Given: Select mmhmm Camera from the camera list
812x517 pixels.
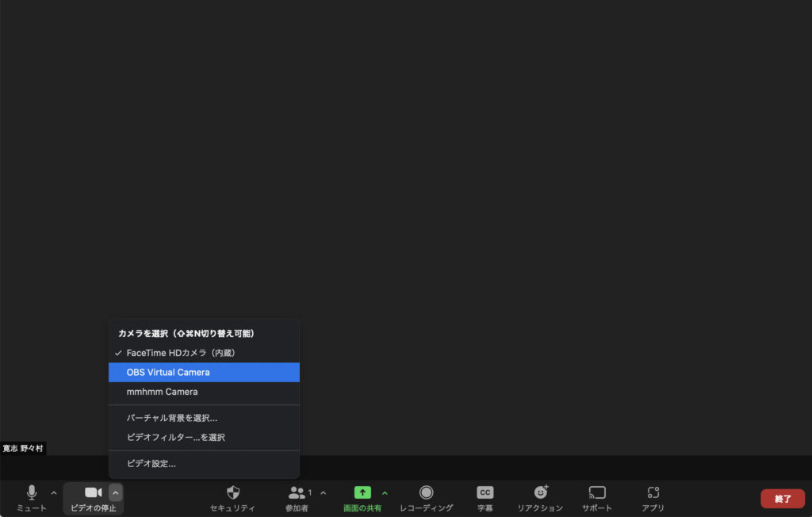Looking at the screenshot, I should tap(204, 393).
